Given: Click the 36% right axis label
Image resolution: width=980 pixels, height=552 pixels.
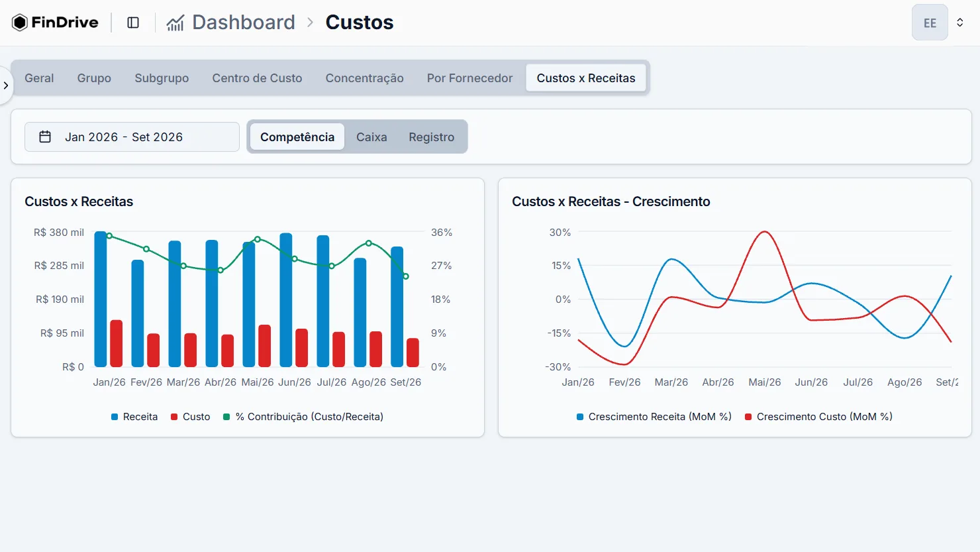Looking at the screenshot, I should point(442,233).
